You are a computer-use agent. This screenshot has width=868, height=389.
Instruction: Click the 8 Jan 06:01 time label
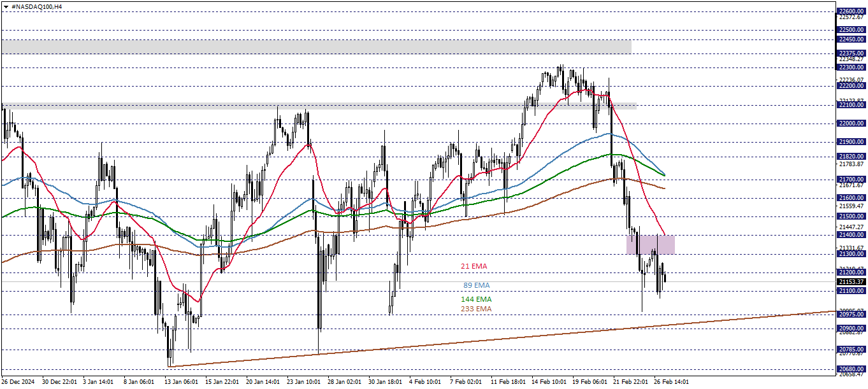(138, 382)
